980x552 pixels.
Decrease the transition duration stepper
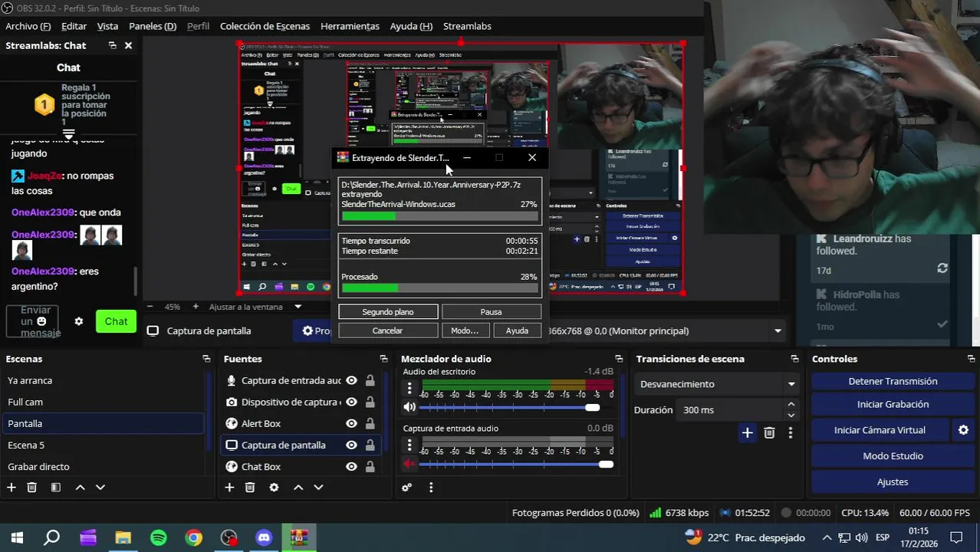[791, 415]
